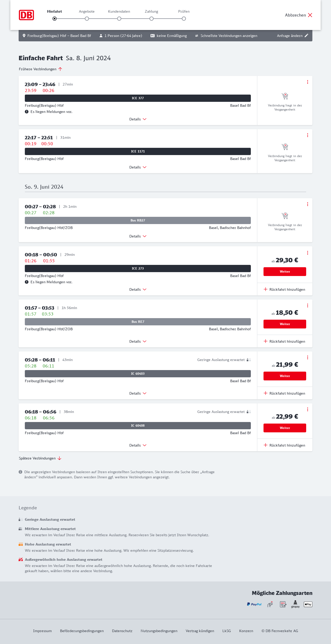
Task: Open the Kundendaten step label
Action: point(119,11)
